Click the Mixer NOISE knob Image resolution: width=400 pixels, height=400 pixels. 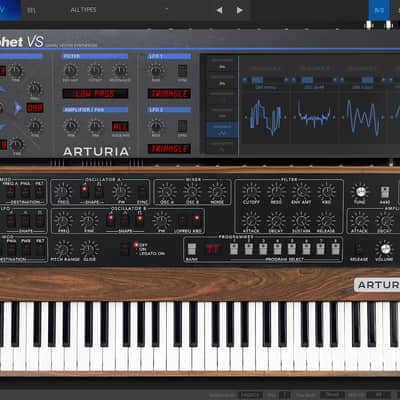tap(217, 192)
